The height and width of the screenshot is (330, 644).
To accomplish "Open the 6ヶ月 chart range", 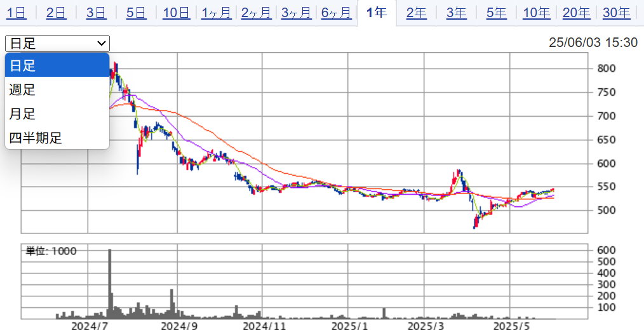I will click(x=337, y=13).
